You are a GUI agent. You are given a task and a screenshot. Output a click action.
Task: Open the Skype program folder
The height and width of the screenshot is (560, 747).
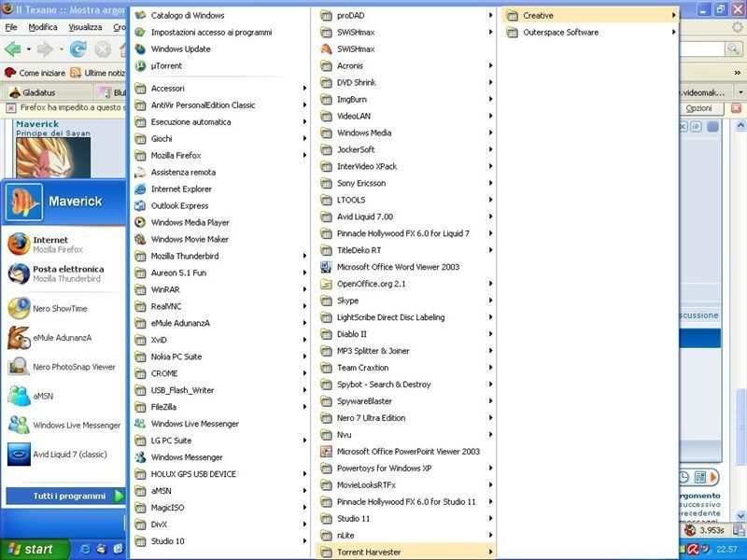(x=406, y=301)
